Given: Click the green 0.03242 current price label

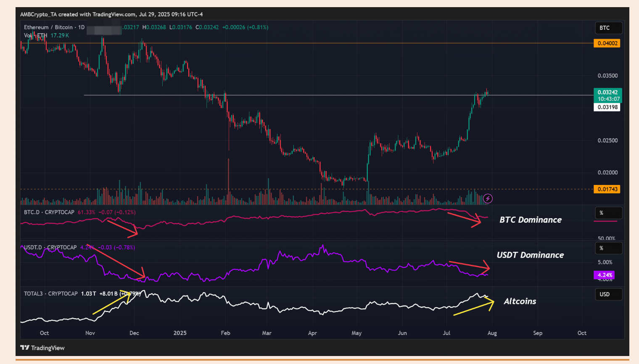Looking at the screenshot, I should coord(607,92).
